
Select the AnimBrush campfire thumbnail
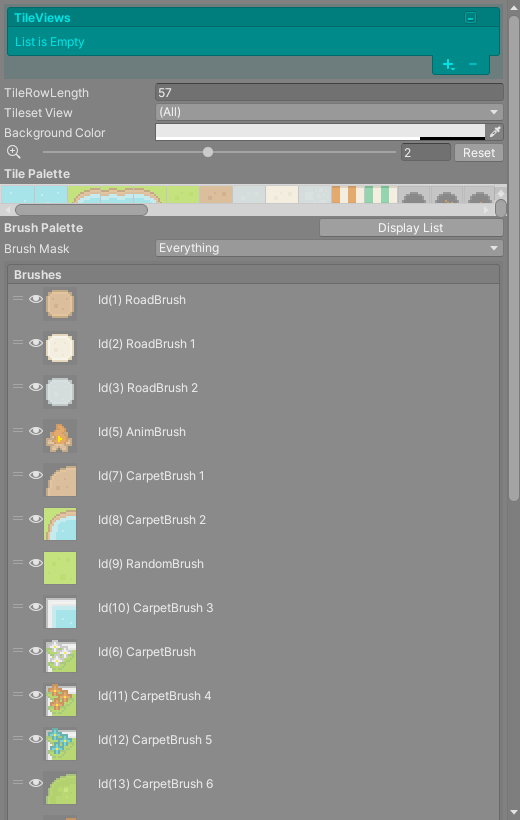(60, 436)
